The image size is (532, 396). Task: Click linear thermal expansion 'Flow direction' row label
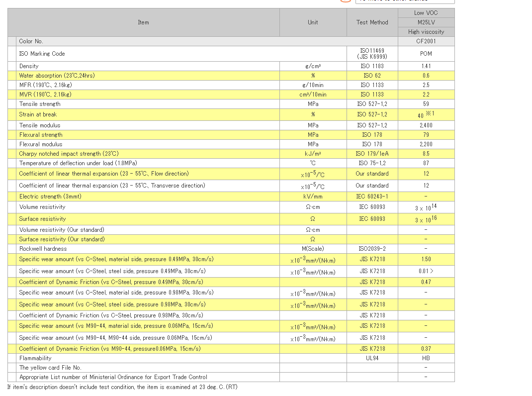pyautogui.click(x=104, y=174)
